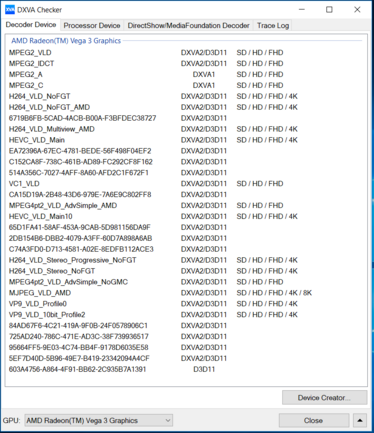Select GUID row starting with 5EF7D40D
The width and height of the screenshot is (374, 433).
tap(187, 359)
